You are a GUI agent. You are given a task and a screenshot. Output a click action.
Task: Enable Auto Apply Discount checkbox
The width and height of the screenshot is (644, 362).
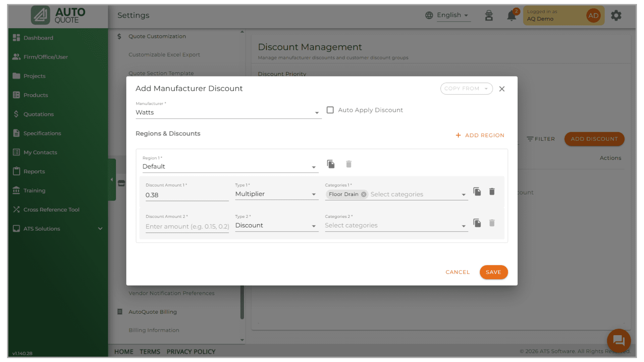[330, 110]
